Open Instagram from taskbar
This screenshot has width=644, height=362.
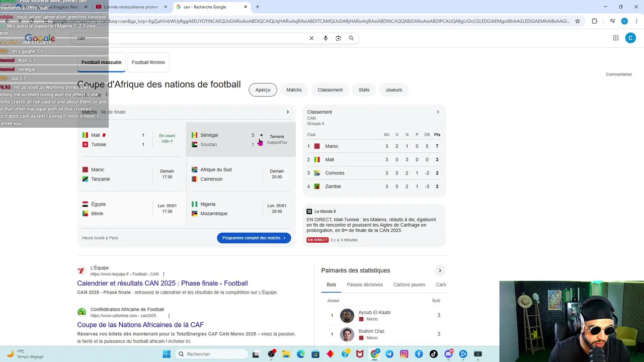point(404,354)
